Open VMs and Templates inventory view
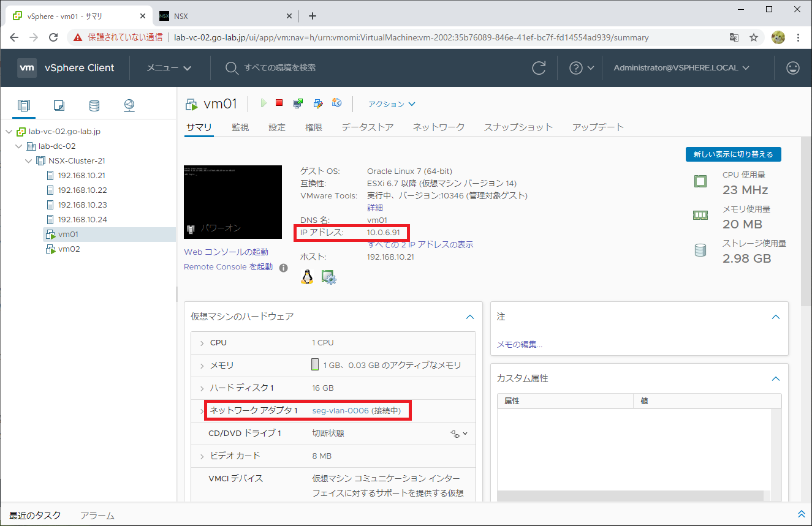 point(59,105)
